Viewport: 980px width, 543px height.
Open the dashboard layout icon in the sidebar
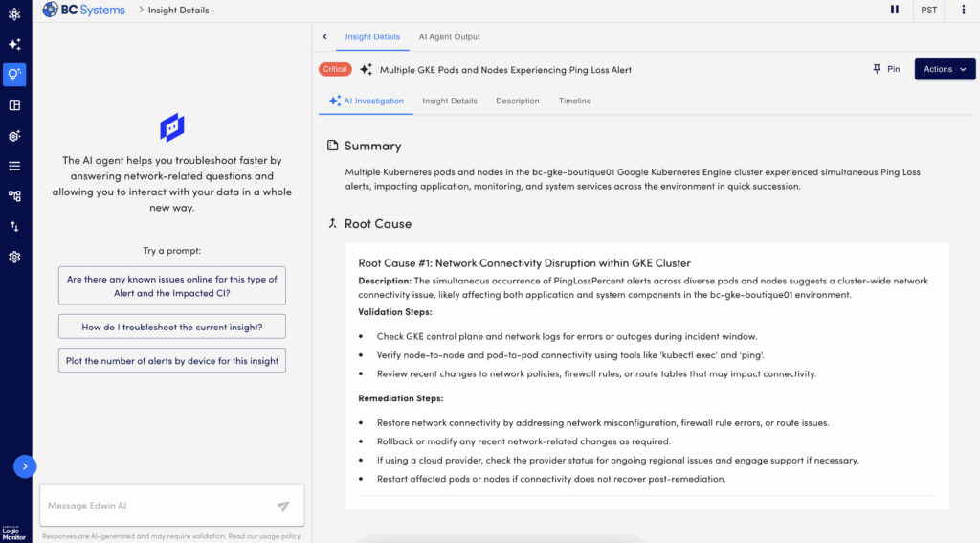click(x=14, y=105)
